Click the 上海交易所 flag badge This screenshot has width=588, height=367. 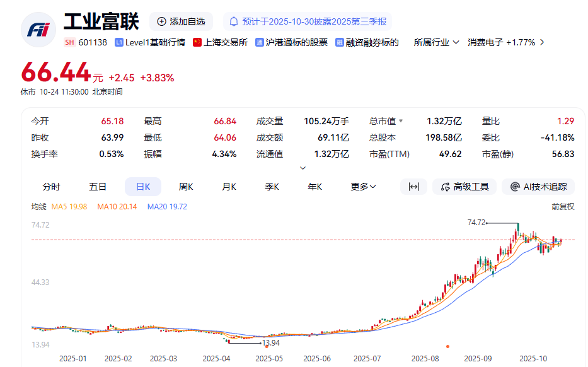[x=197, y=42]
